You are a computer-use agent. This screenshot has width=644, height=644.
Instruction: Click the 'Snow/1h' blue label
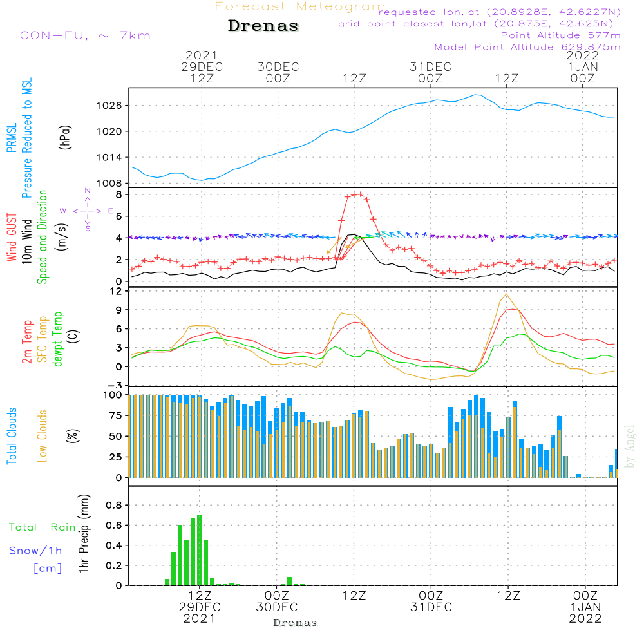click(35, 551)
